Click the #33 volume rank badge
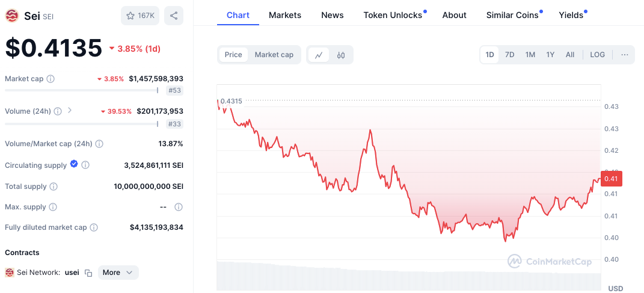Viewport: 644px width, 293px height. click(174, 124)
